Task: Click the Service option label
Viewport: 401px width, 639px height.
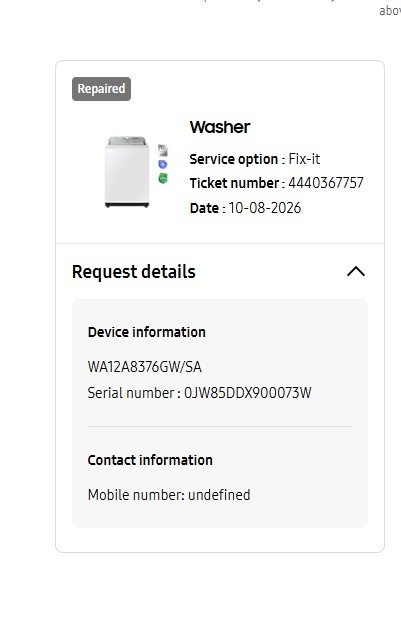Action: (x=234, y=159)
